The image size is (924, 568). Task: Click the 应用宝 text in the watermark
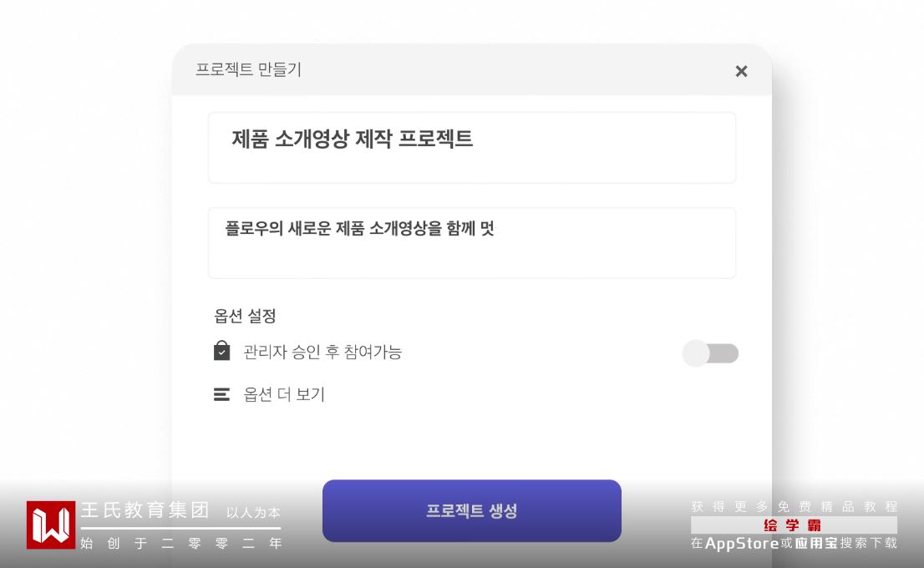click(816, 543)
